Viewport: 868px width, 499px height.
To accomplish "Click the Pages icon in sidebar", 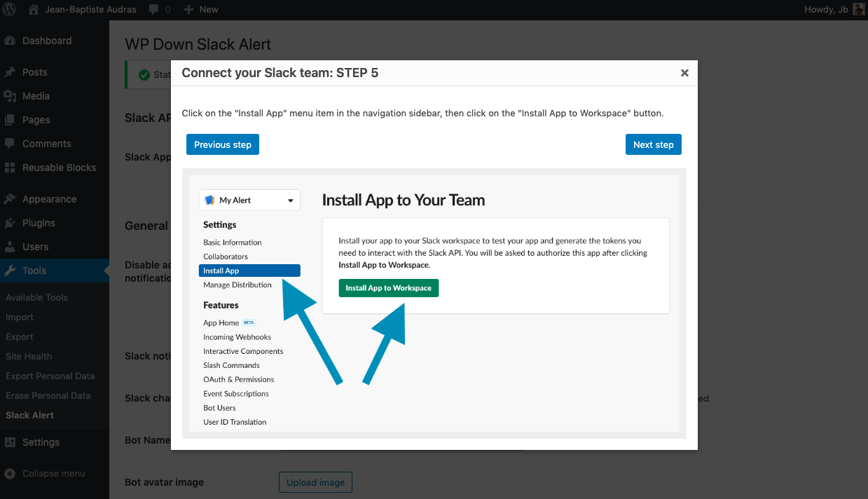I will click(10, 120).
